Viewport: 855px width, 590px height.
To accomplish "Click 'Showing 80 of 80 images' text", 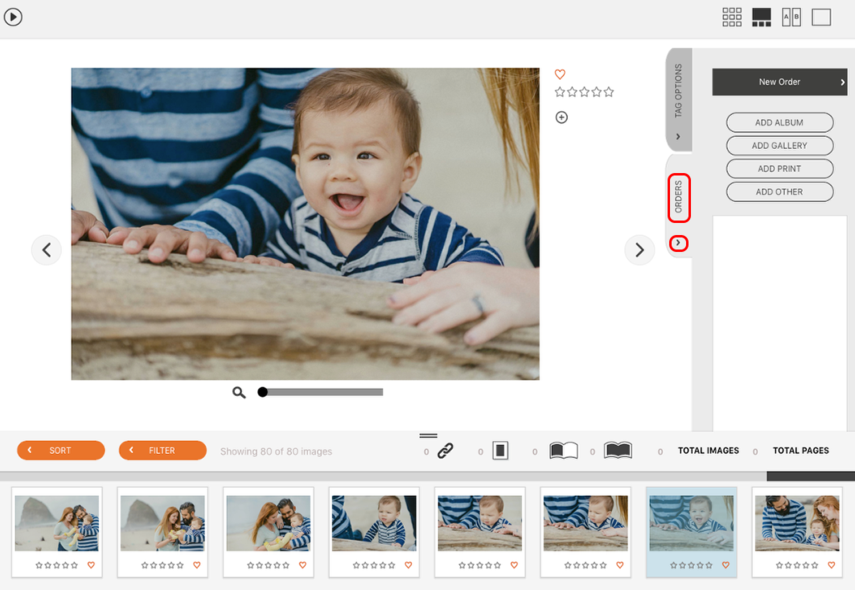I will (x=276, y=451).
